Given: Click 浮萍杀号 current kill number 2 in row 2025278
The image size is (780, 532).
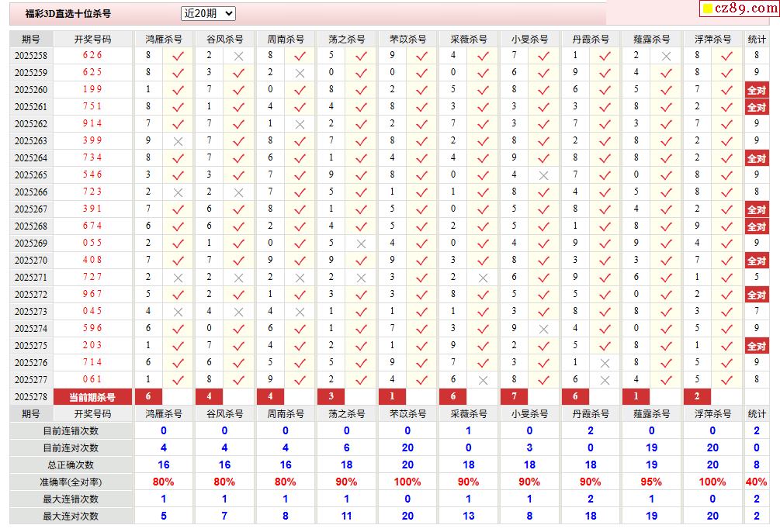Looking at the screenshot, I should [697, 396].
